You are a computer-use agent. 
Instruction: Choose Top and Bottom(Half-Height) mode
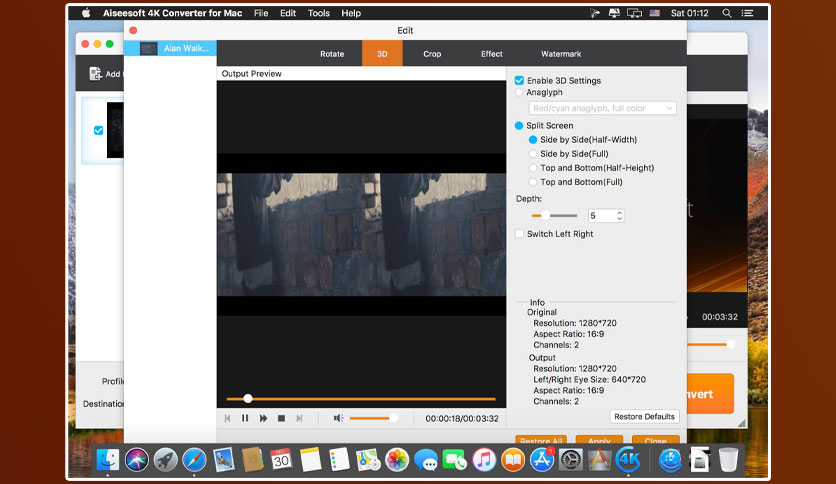(x=533, y=168)
